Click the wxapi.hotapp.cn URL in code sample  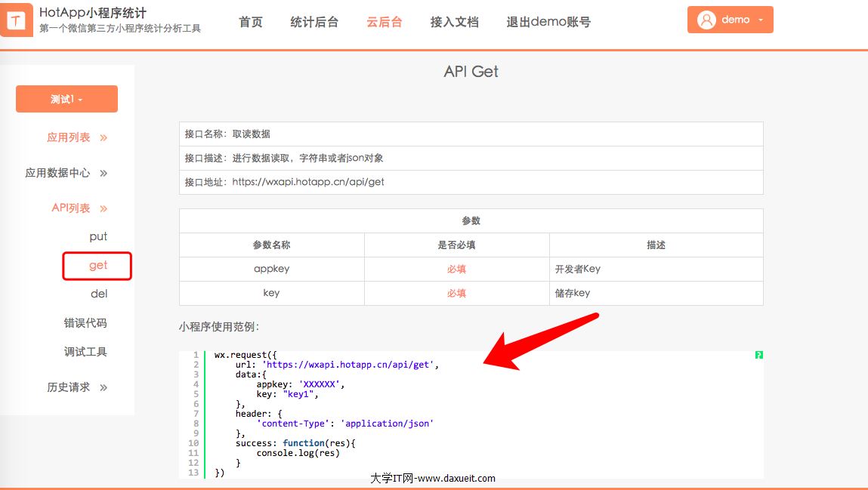(348, 365)
